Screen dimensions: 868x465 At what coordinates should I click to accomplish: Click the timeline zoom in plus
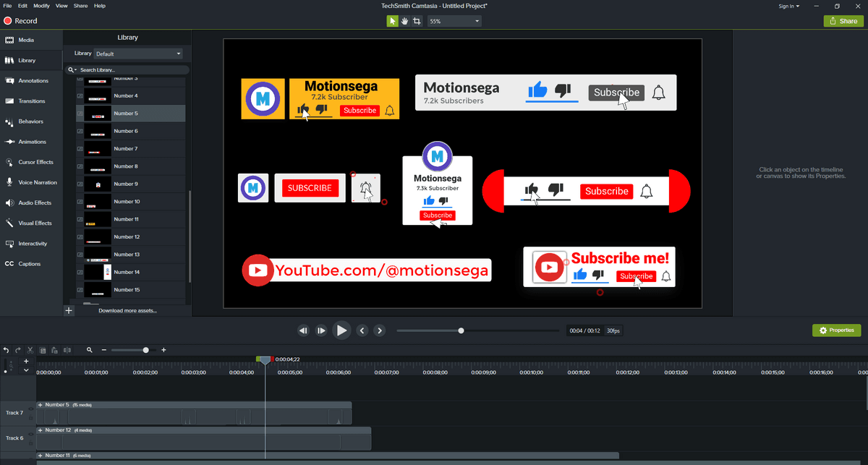(163, 350)
